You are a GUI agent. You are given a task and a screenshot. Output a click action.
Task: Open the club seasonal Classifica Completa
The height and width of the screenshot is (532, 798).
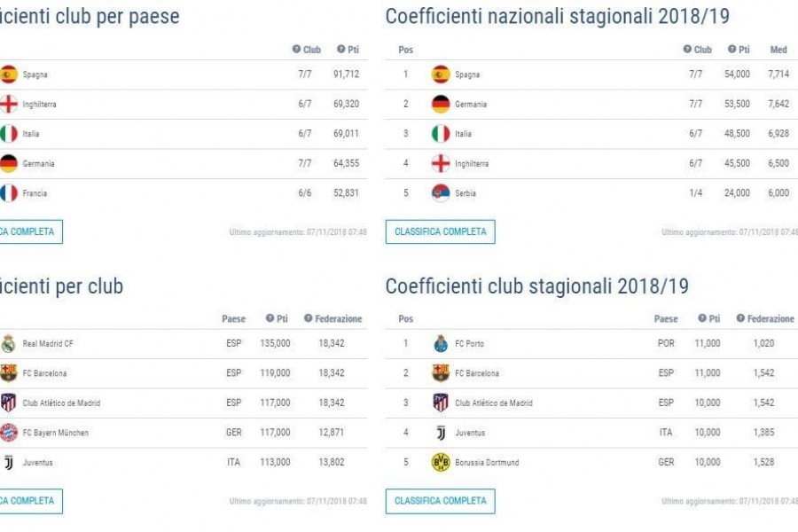440,501
